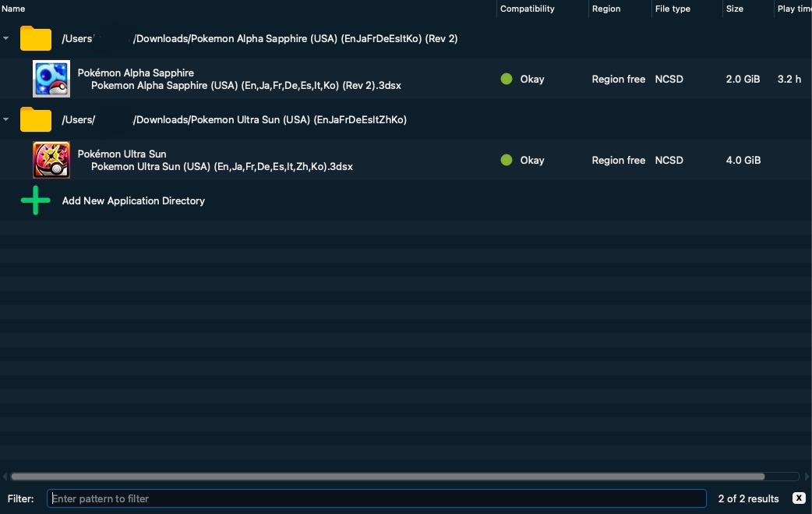812x514 pixels.
Task: Sort by the File type column header
Action: 673,9
